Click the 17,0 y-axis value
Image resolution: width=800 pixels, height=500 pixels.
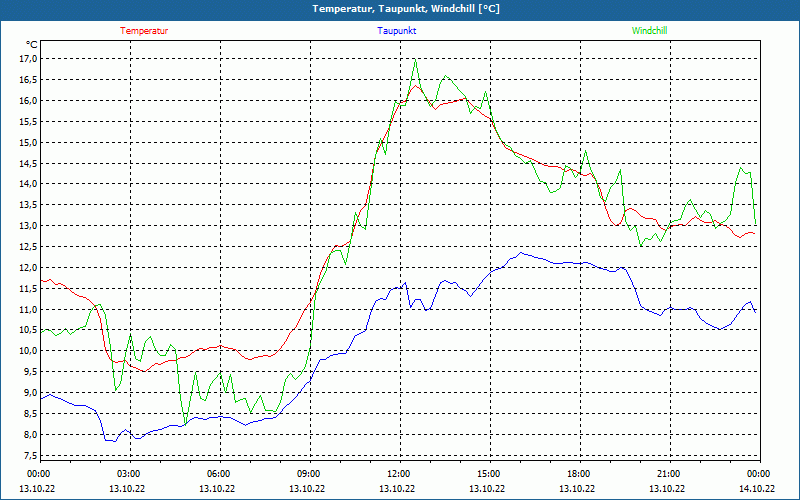[27, 59]
